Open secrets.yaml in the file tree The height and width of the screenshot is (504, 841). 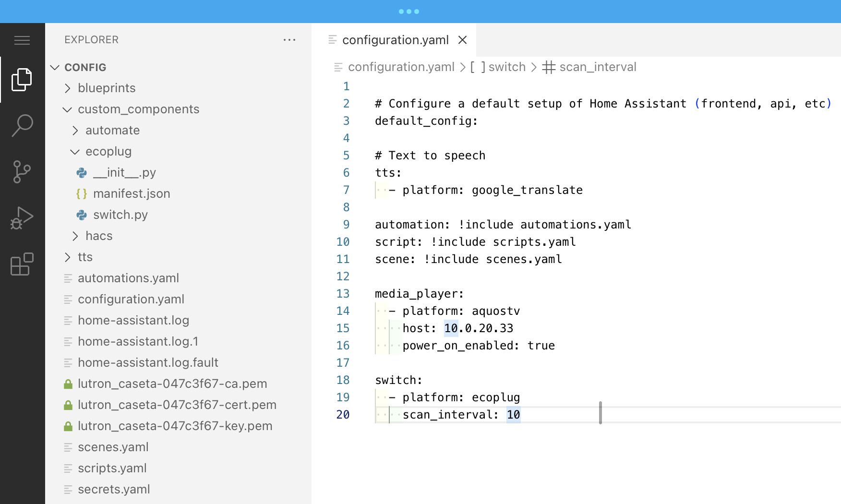click(x=113, y=489)
